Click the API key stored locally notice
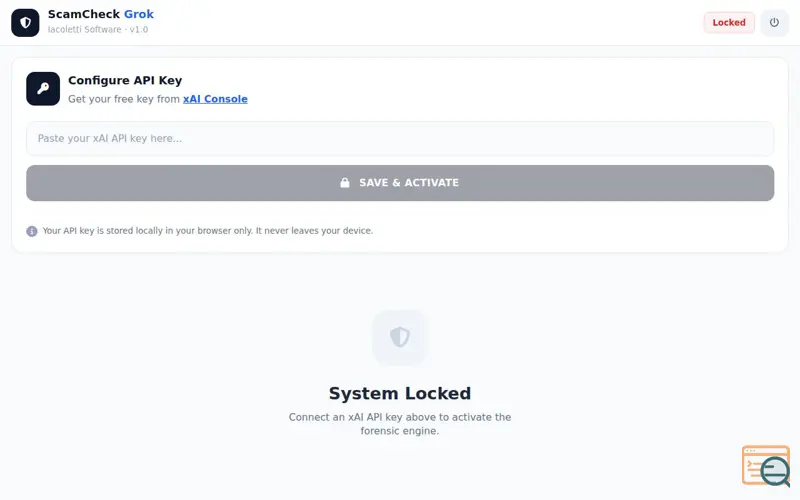The width and height of the screenshot is (800, 500). tap(208, 231)
